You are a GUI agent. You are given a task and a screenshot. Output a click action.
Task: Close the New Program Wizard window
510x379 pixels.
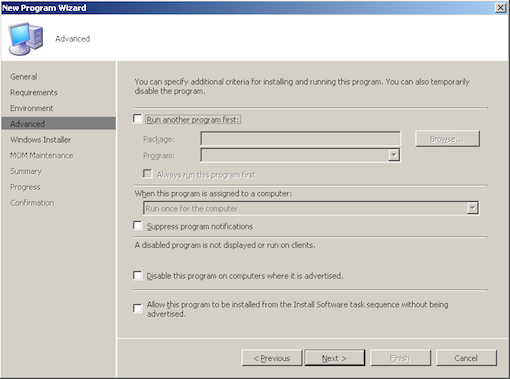pyautogui.click(x=501, y=8)
